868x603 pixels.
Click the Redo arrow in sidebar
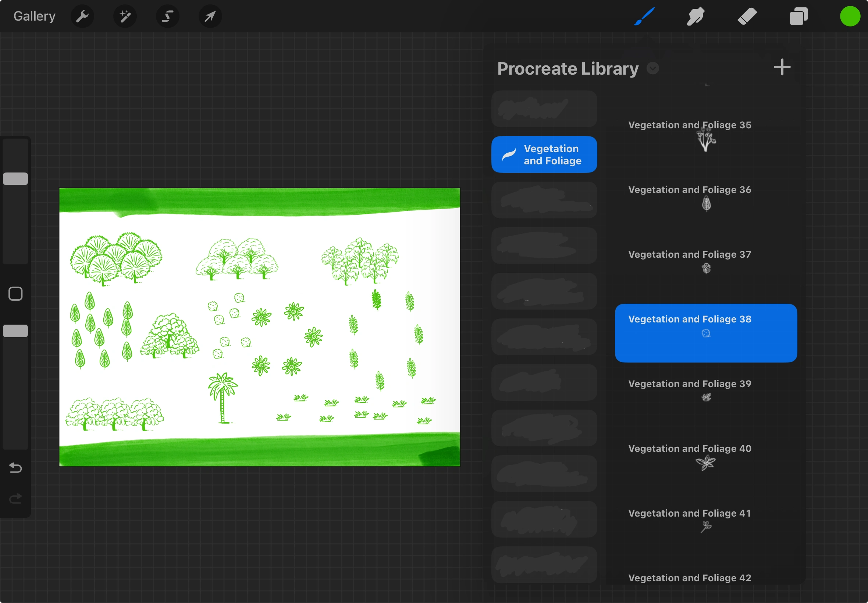coord(15,499)
